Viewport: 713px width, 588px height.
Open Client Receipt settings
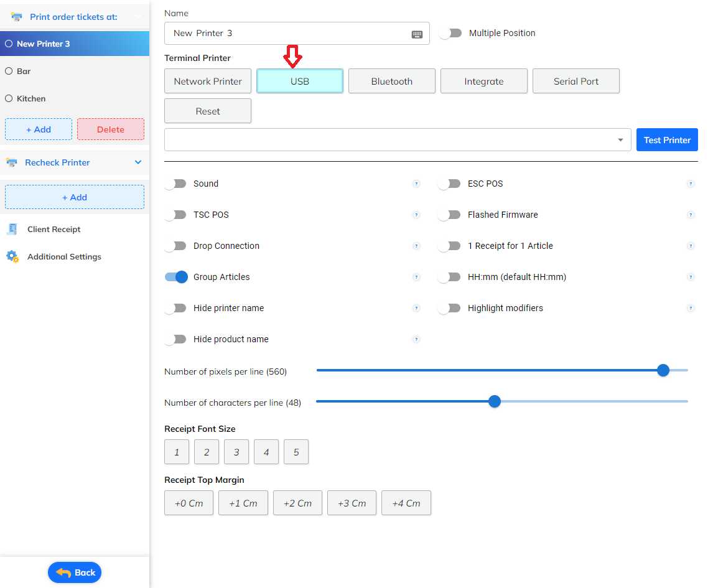tap(75, 229)
